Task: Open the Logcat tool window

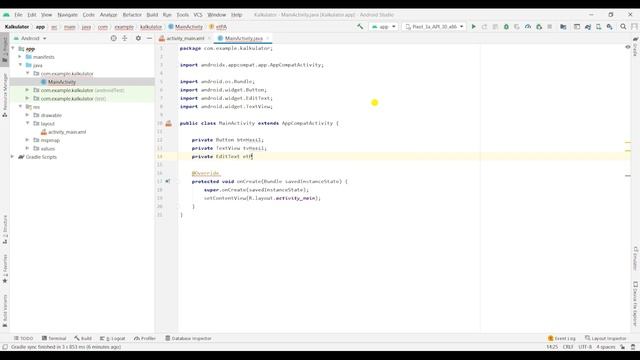Action: click(113, 338)
